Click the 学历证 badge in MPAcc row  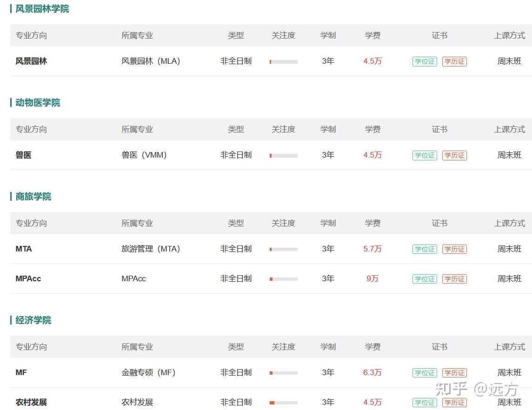click(454, 279)
